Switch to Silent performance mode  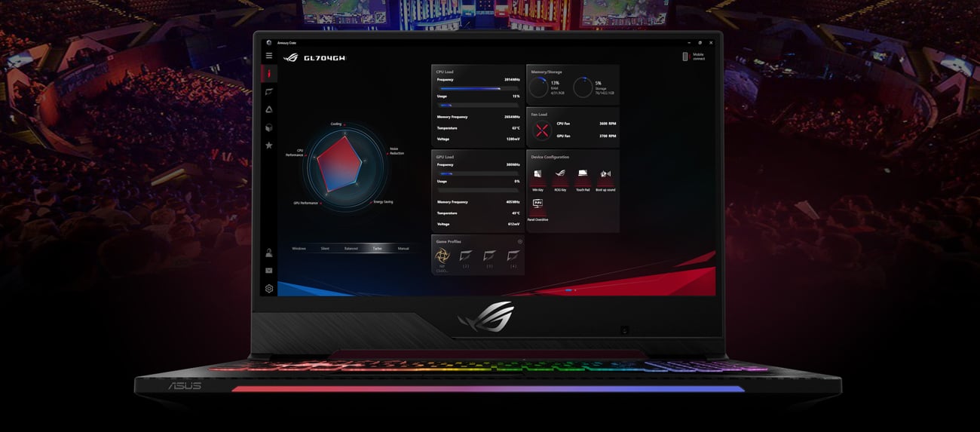(325, 248)
